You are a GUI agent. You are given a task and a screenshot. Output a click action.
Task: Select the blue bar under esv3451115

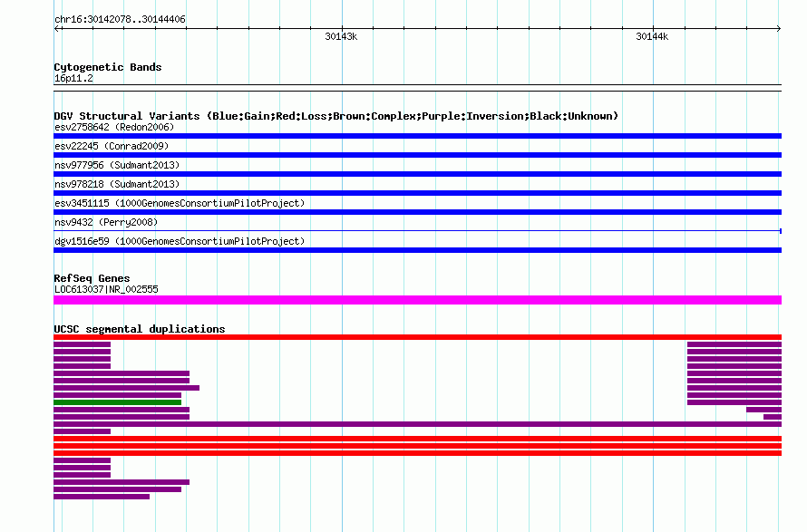click(x=417, y=212)
